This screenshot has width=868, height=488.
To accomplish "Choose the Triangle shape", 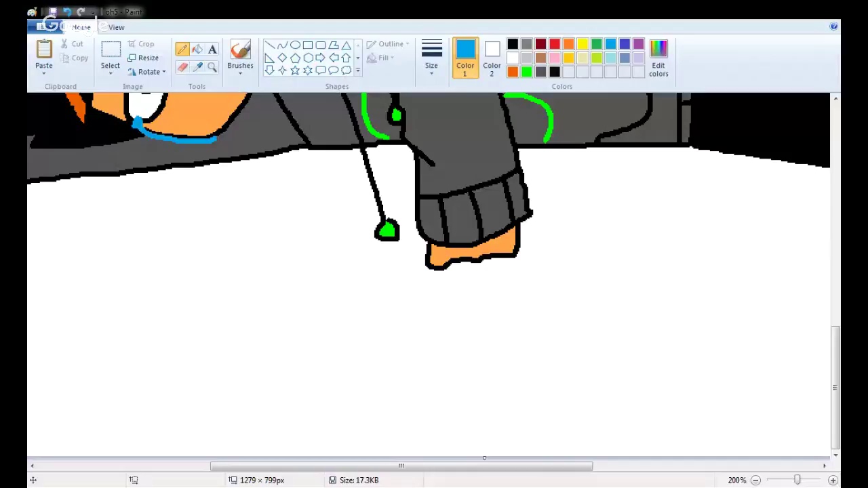I will point(346,45).
